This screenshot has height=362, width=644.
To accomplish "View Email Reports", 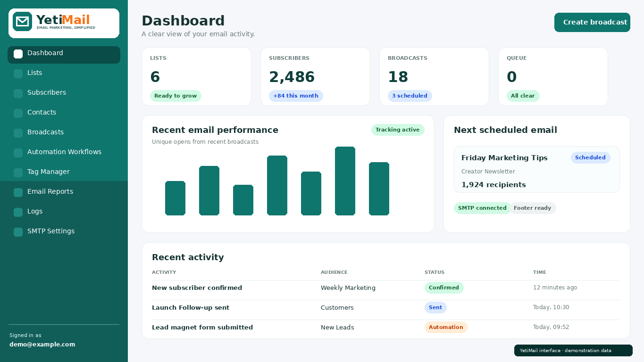I will tap(64, 192).
